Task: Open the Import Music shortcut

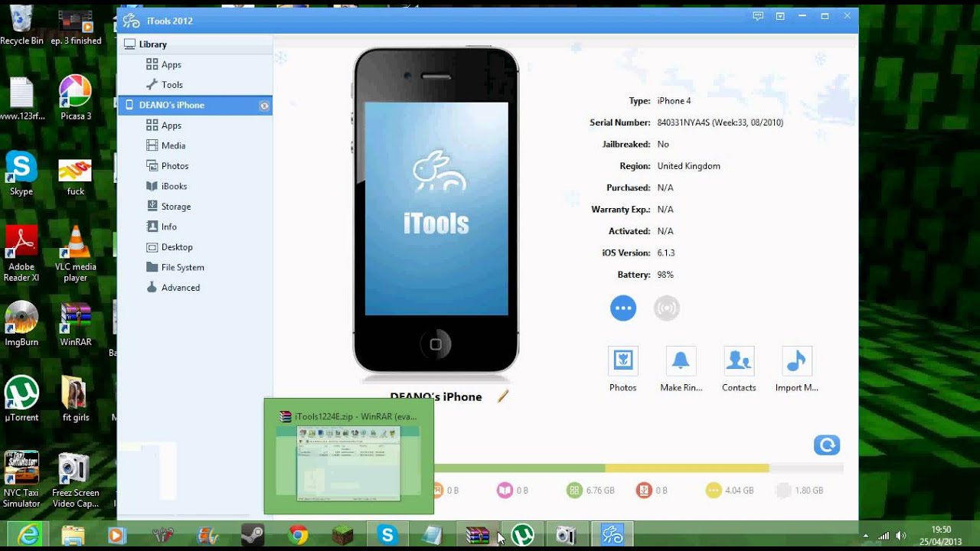Action: (x=797, y=360)
